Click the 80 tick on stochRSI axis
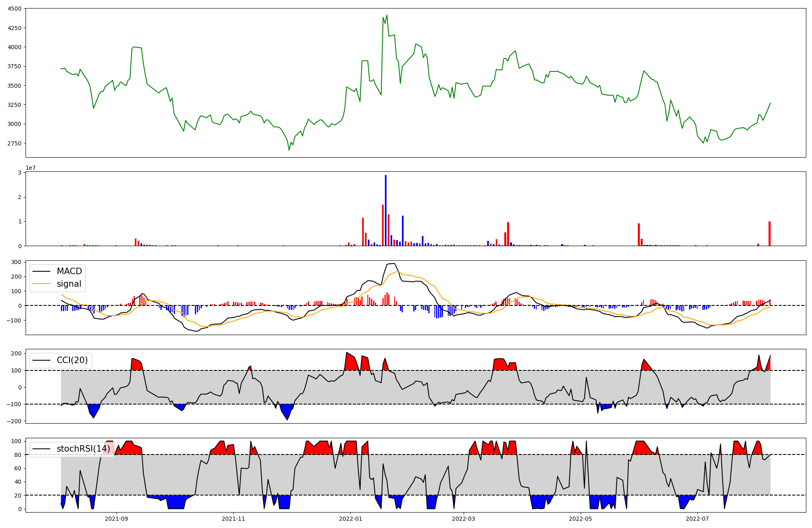Viewport: 812px width, 528px height. pos(17,455)
